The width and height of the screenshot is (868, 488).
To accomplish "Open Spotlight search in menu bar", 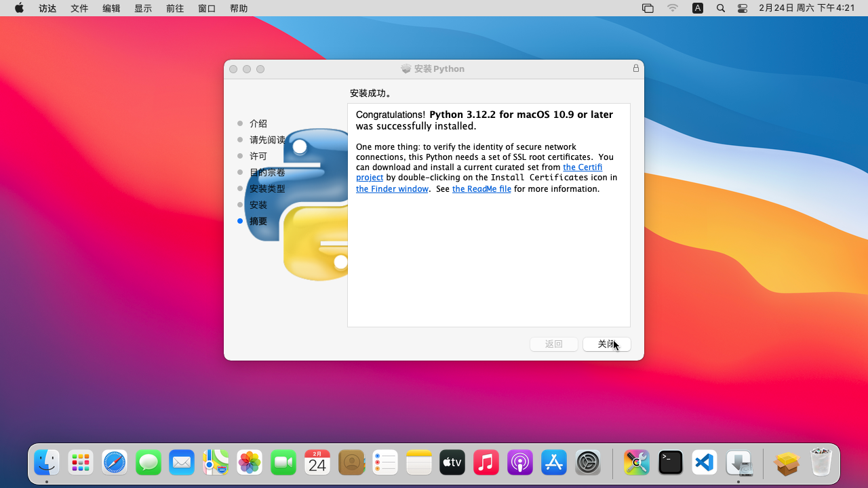I will click(721, 8).
